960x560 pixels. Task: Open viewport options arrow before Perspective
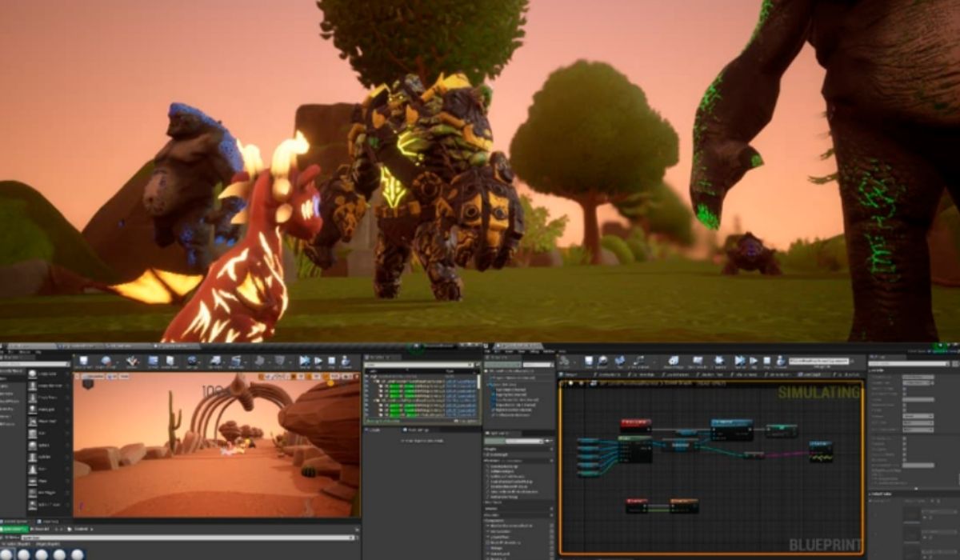click(x=77, y=377)
